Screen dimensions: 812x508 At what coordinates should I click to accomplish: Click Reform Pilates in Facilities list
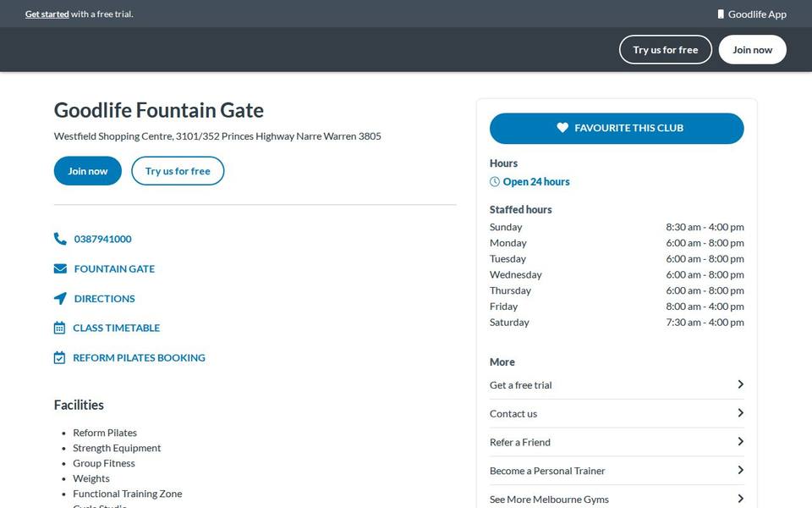[x=105, y=433]
